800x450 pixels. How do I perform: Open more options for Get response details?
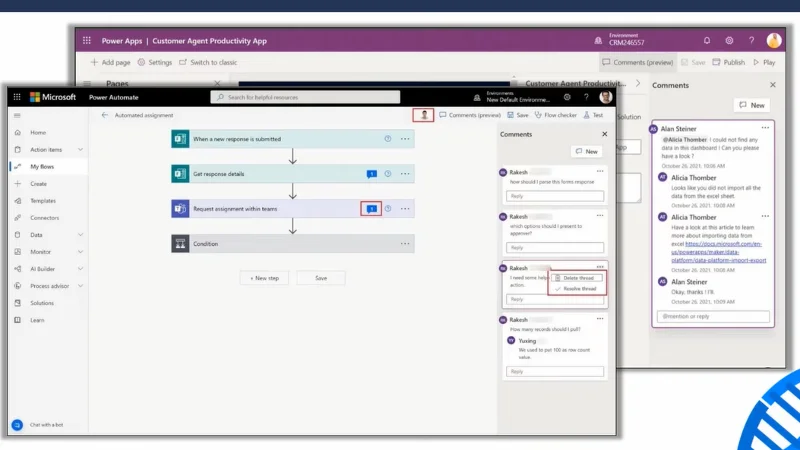coord(405,174)
